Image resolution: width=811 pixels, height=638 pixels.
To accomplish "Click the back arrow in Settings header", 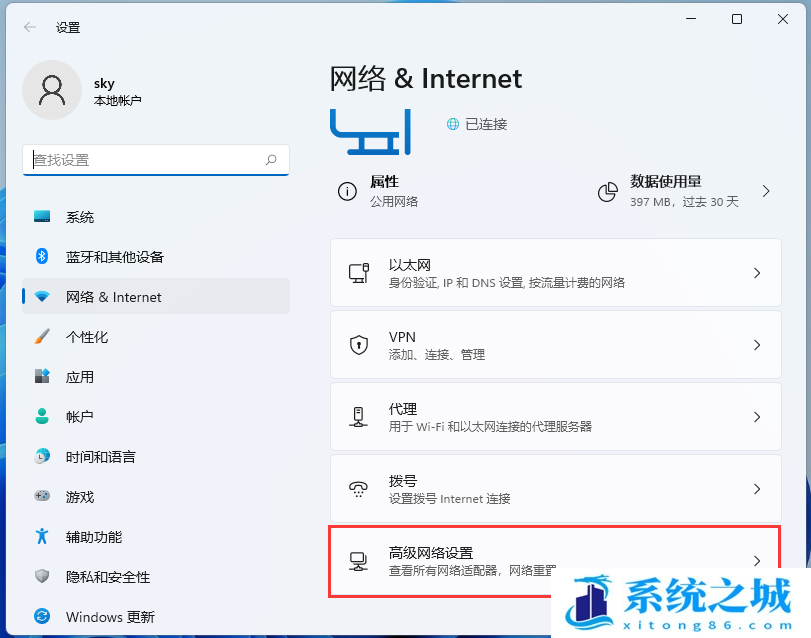I will tap(30, 27).
